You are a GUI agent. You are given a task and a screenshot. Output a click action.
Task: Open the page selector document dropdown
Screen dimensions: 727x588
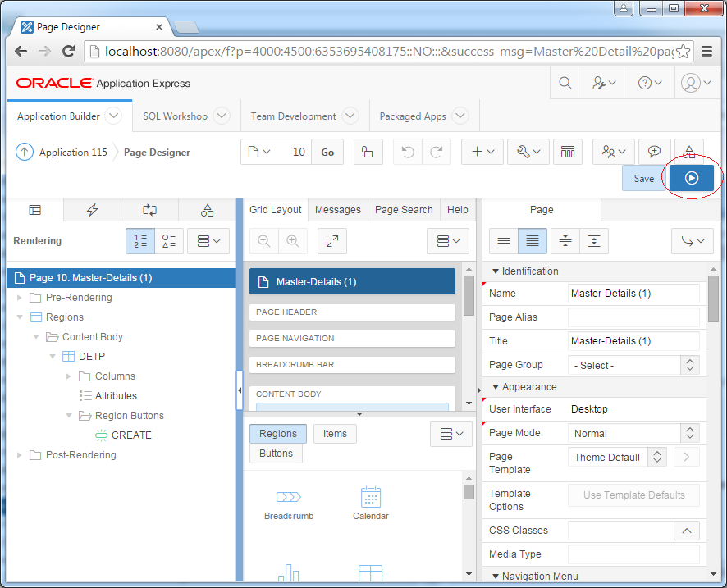[259, 152]
